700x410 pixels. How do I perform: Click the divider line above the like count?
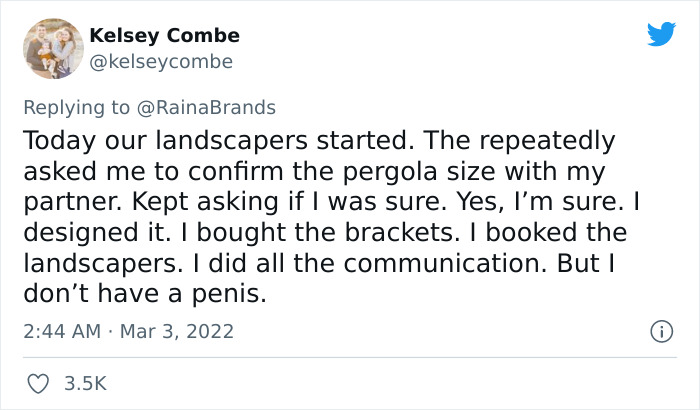point(350,356)
